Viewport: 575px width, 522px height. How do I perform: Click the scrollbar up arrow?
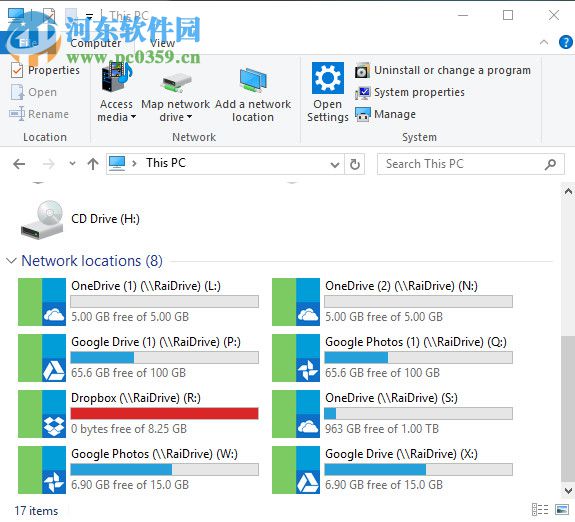click(x=568, y=191)
